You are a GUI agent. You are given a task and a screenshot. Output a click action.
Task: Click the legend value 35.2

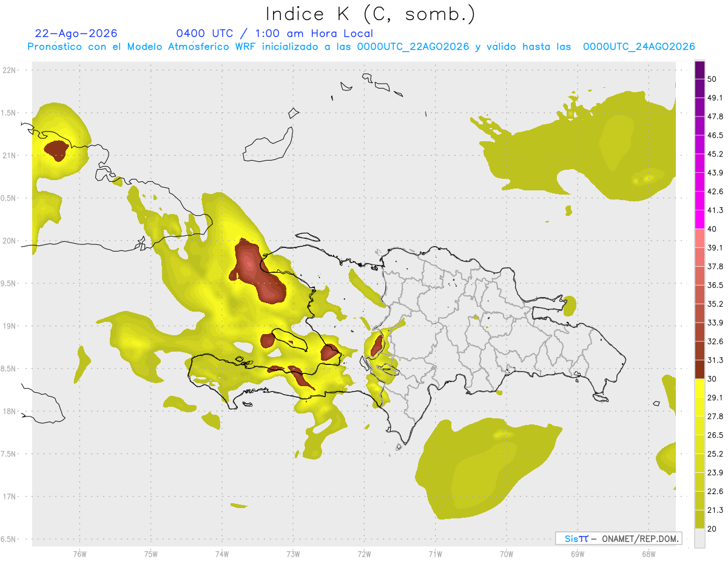[715, 304]
